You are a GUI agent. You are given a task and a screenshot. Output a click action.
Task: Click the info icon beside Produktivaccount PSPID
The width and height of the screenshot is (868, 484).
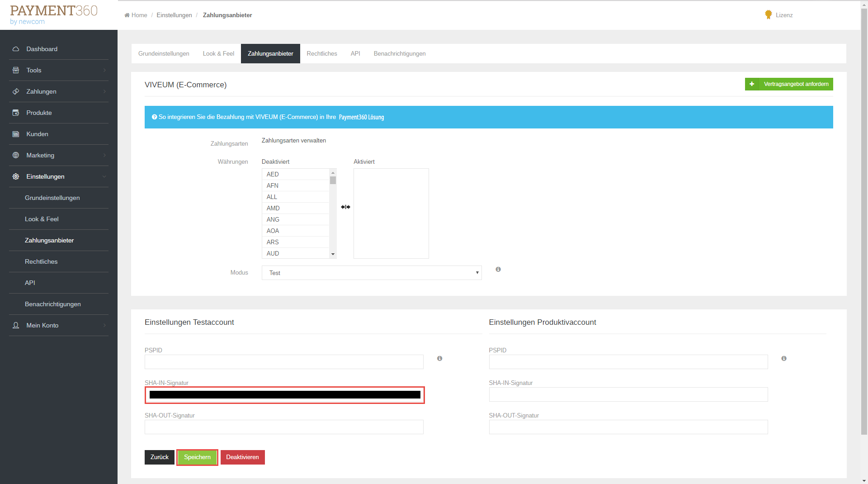(783, 359)
